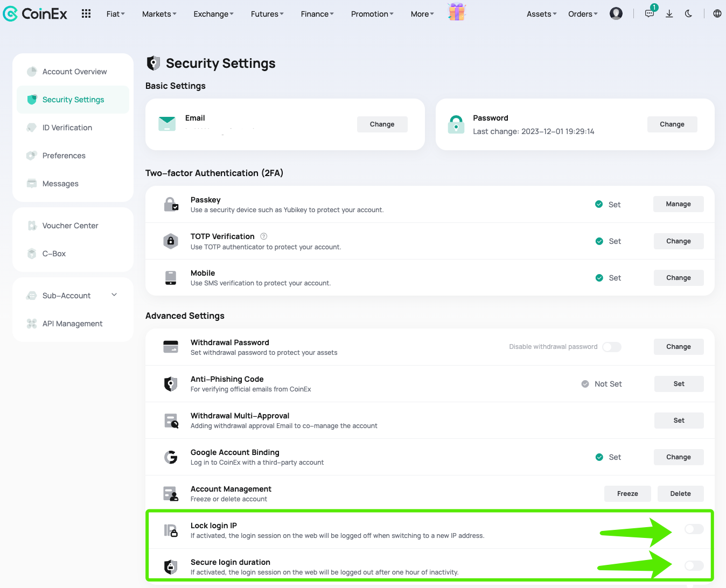Open the messages chat icon
Viewport: 726px width, 588px height.
(650, 13)
